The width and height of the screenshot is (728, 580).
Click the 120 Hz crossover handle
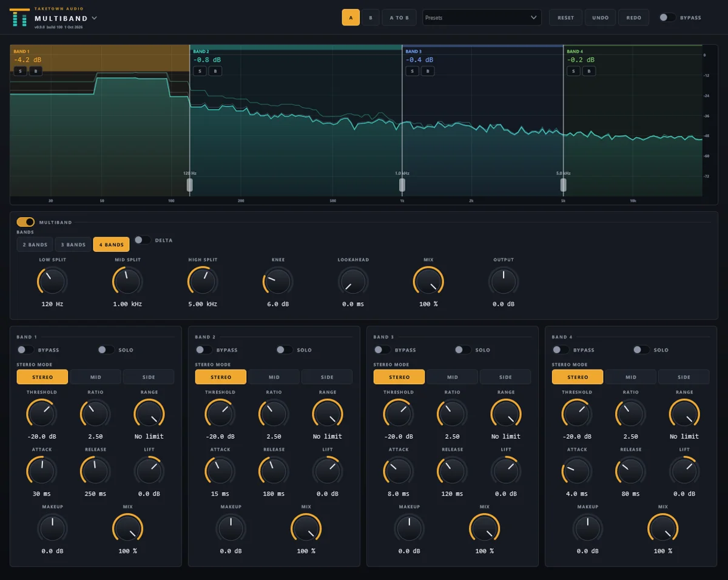190,184
